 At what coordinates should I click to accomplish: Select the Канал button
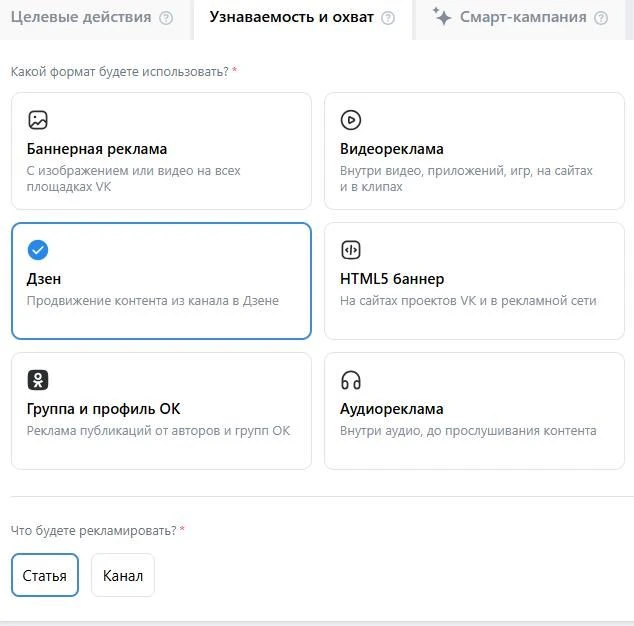[122, 575]
